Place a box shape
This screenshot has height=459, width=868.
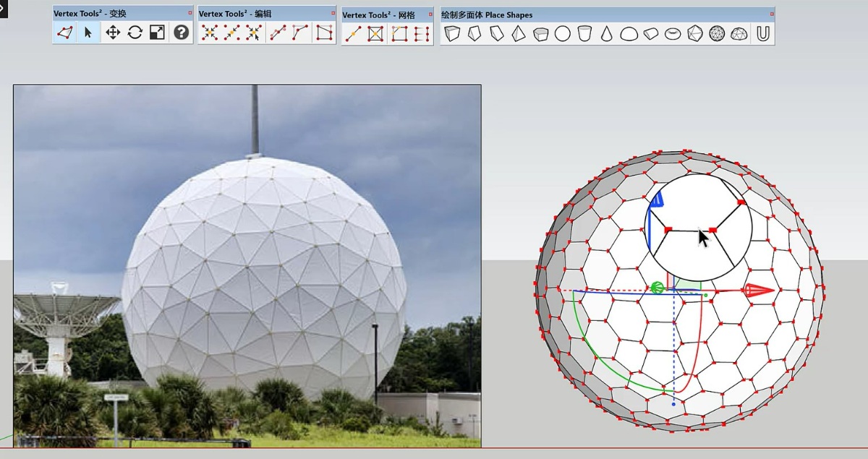tap(452, 33)
